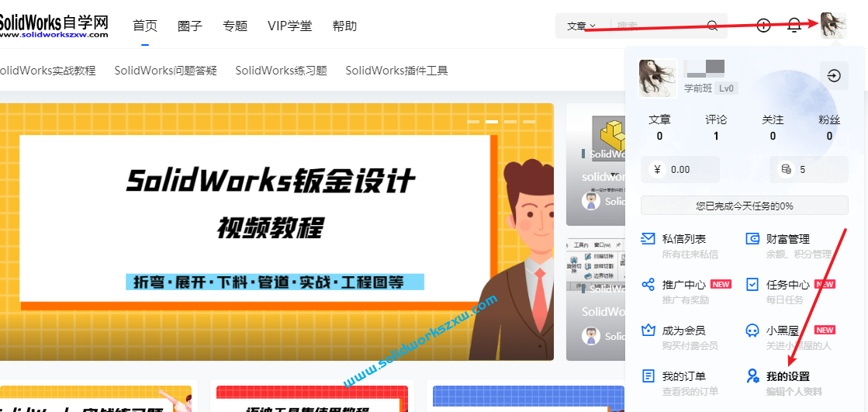Open the 帮助 navigation tab

[x=344, y=26]
